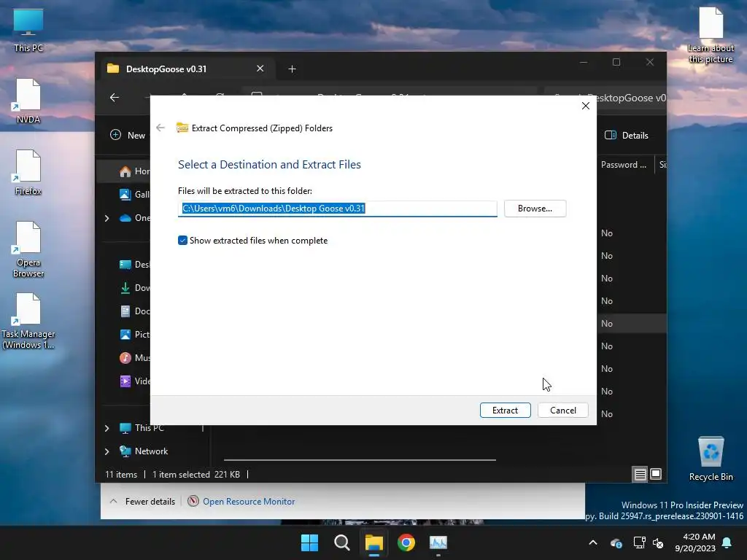Screen dimensions: 747x560
Task: Open Desktop quick access icon
Action: coord(125,264)
